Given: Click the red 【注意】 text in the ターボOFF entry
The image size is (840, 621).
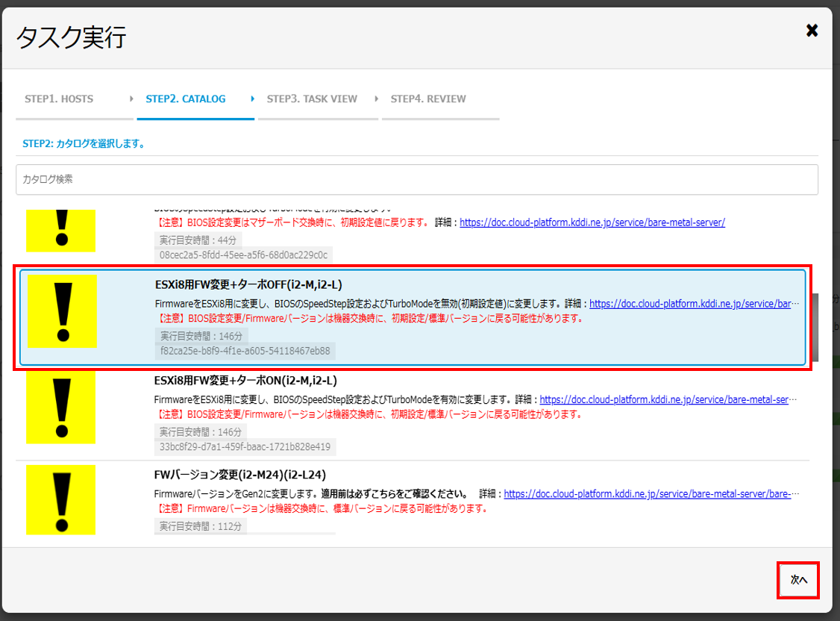Looking at the screenshot, I should click(369, 318).
